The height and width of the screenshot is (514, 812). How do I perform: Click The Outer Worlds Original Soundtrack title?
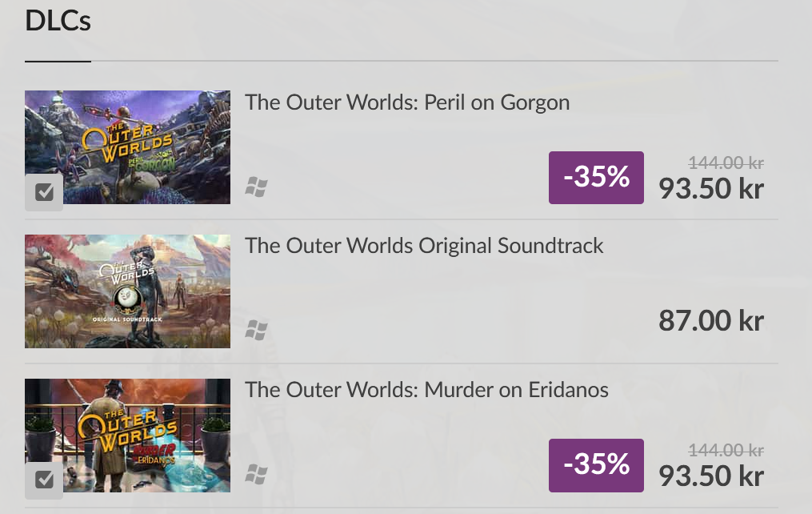424,245
